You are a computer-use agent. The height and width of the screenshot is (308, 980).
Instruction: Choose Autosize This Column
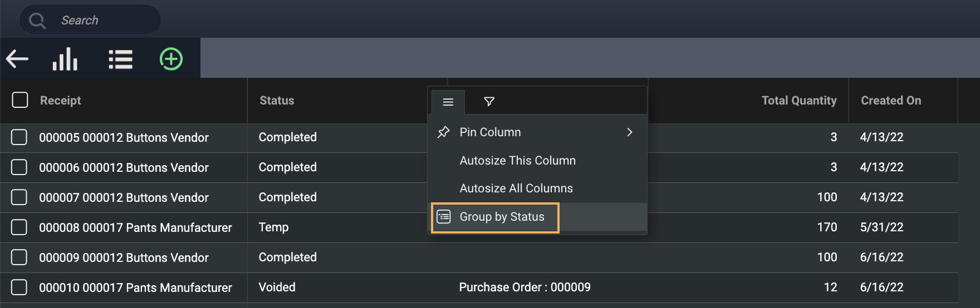[517, 161]
